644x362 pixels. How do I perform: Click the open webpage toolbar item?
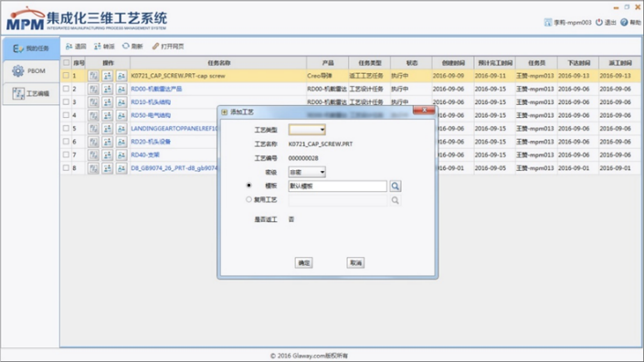[x=168, y=47]
